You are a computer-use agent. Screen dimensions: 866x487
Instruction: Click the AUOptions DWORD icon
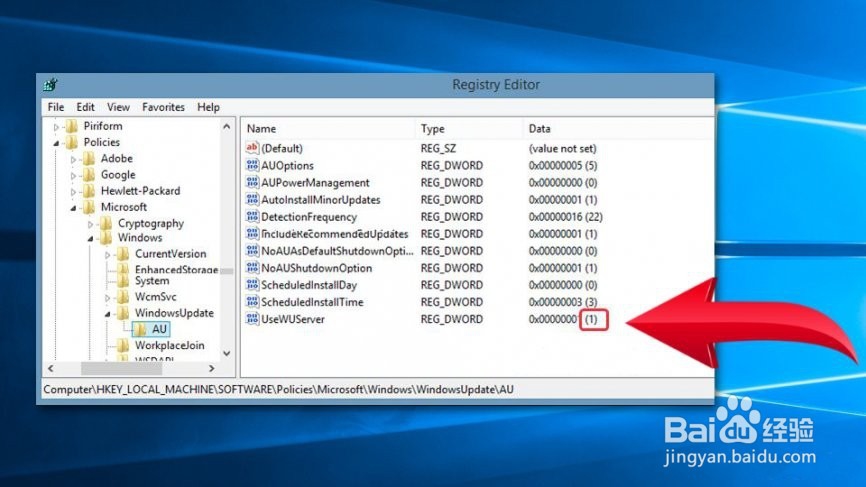(252, 165)
